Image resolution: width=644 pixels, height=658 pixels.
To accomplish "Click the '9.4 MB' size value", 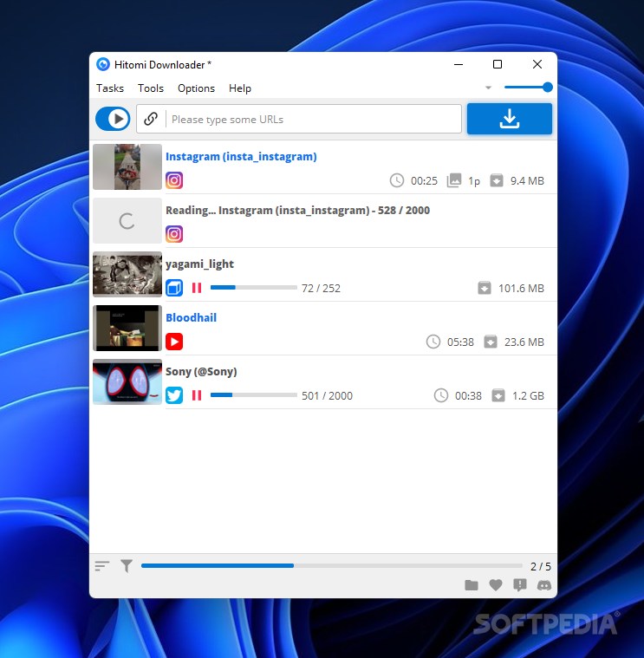I will 527,181.
